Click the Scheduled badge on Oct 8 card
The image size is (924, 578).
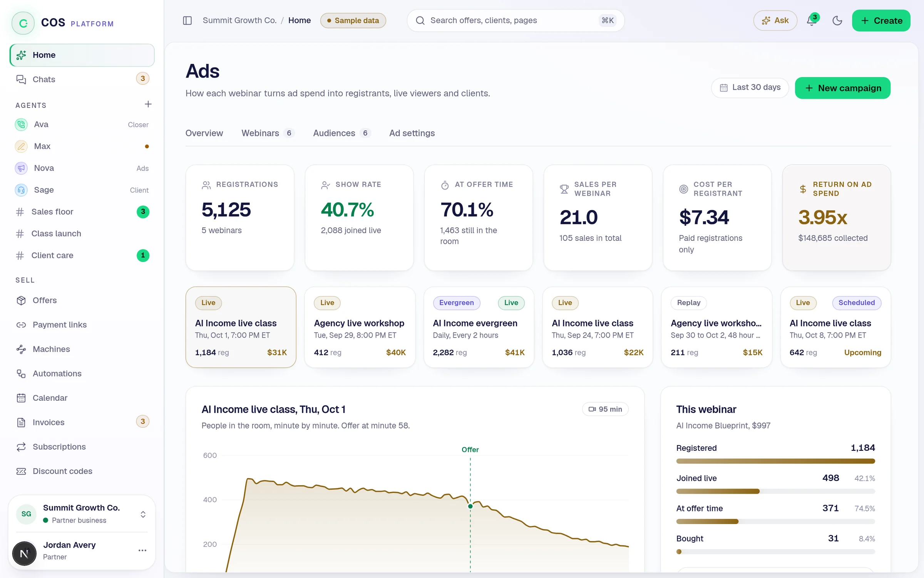(857, 303)
